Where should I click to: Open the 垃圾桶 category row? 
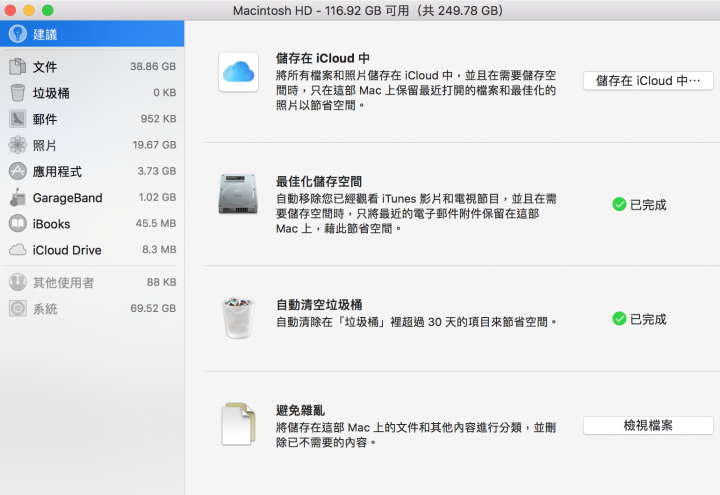[92, 93]
